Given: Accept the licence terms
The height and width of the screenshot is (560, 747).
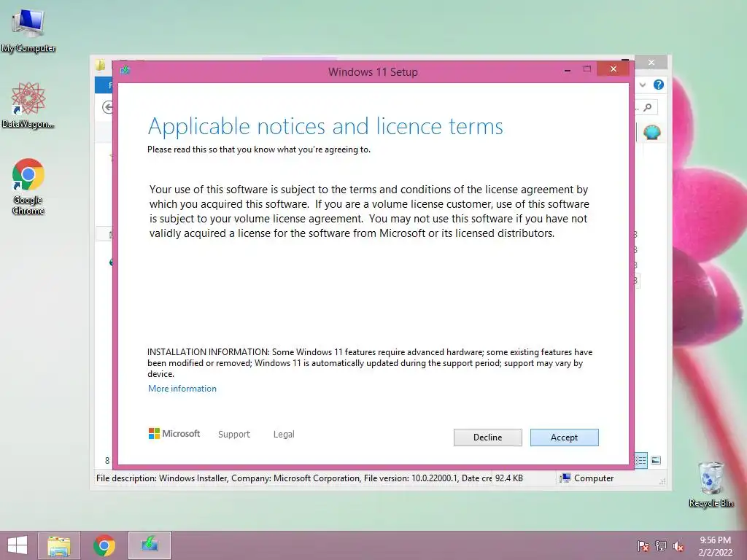Looking at the screenshot, I should 564,437.
